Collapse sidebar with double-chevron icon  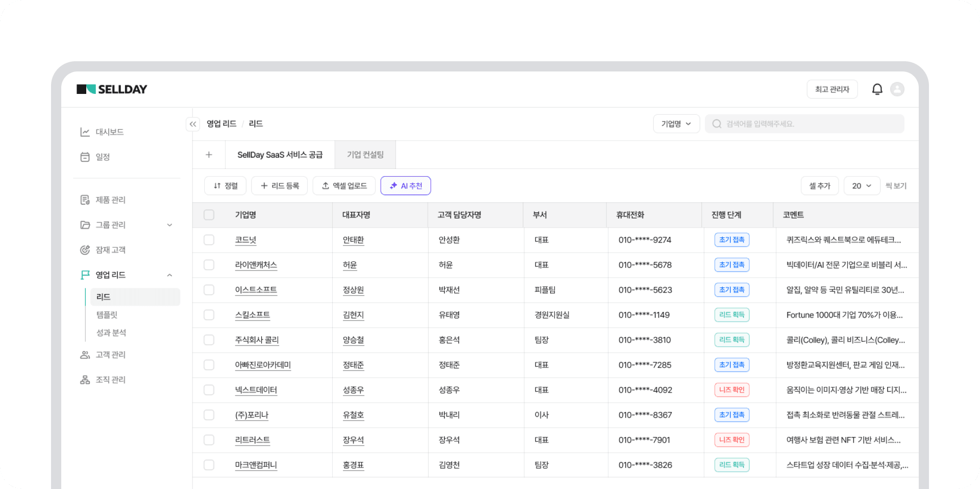(x=193, y=124)
